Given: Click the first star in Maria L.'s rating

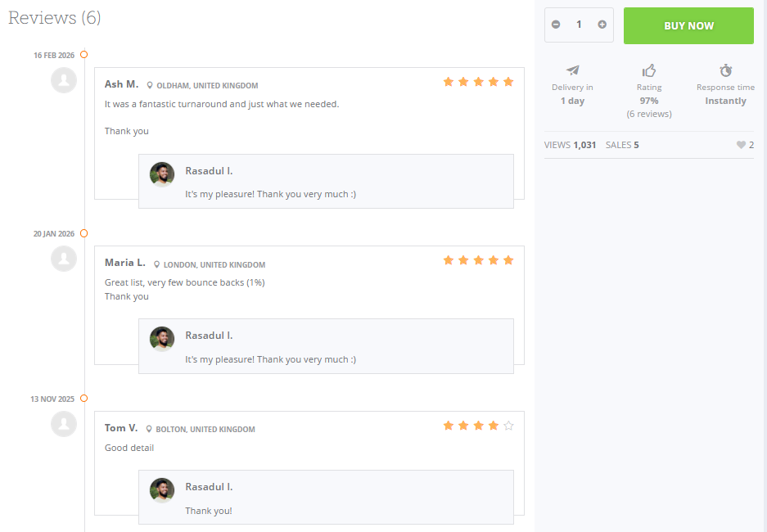Looking at the screenshot, I should point(448,259).
